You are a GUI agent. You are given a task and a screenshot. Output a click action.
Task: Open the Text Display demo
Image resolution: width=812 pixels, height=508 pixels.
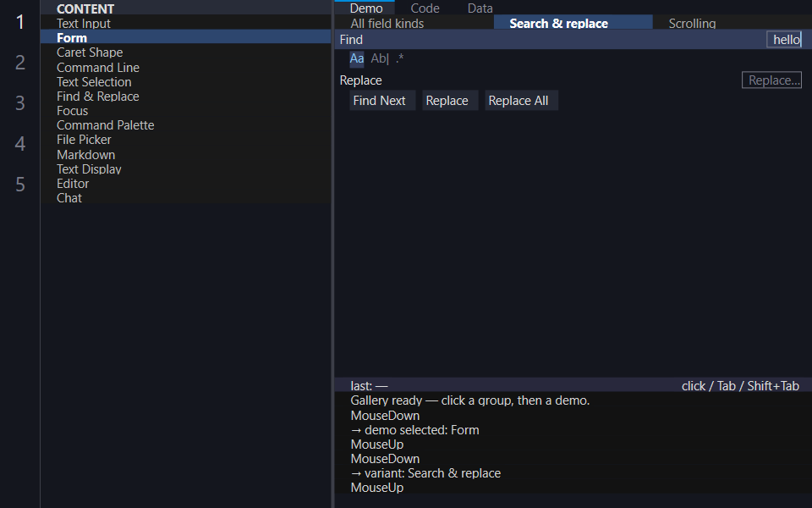click(185, 169)
